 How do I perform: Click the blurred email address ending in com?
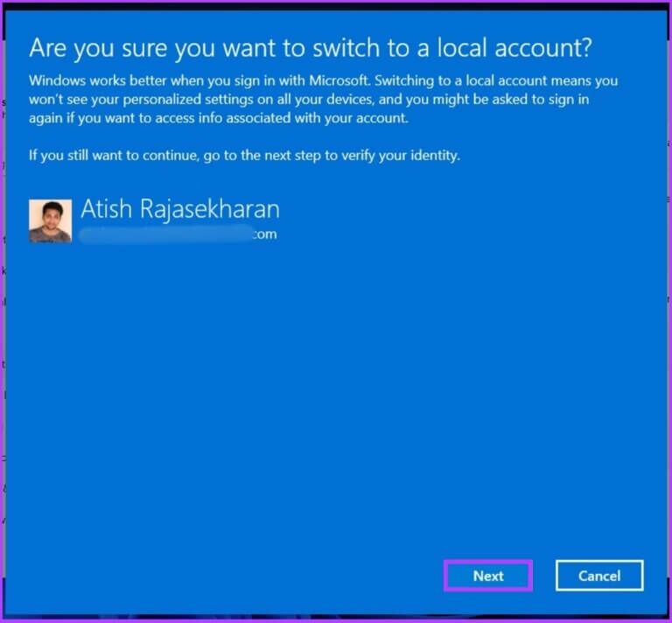coord(178,234)
